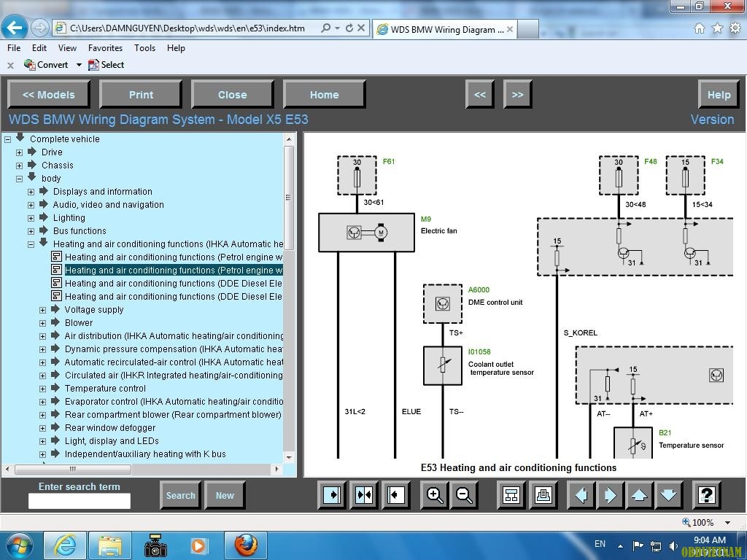Pan the diagram up with arrow icon
Screen dimensions: 747x560
click(639, 495)
